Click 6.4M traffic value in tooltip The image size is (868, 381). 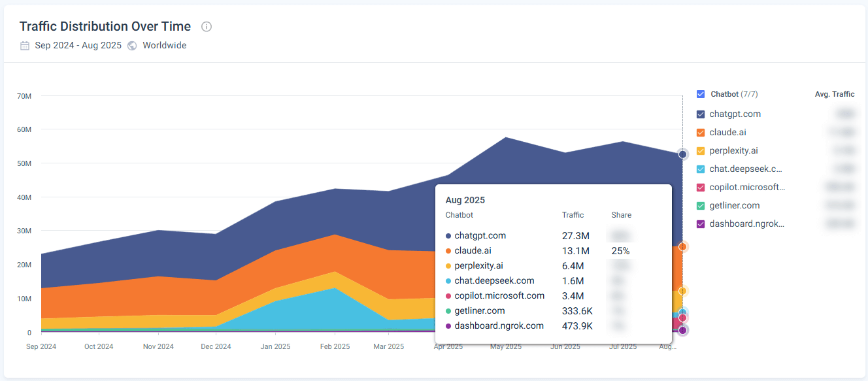coord(573,266)
